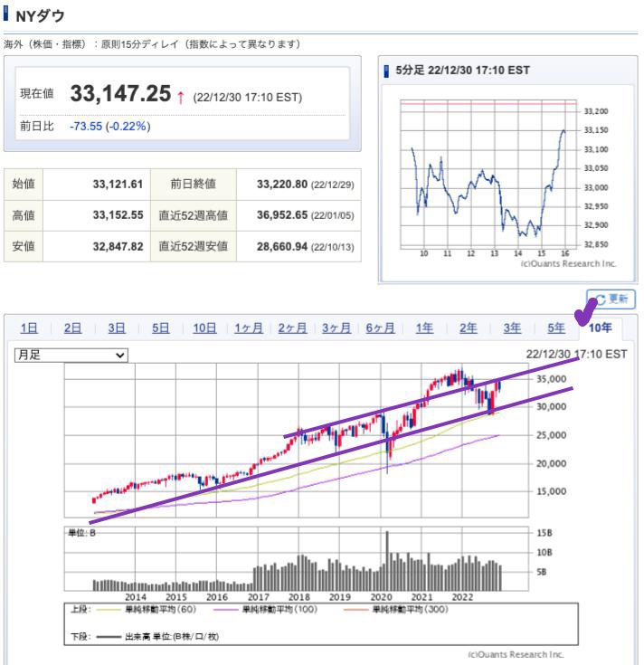
Task: Choose the 10日 chart range
Action: tap(204, 328)
